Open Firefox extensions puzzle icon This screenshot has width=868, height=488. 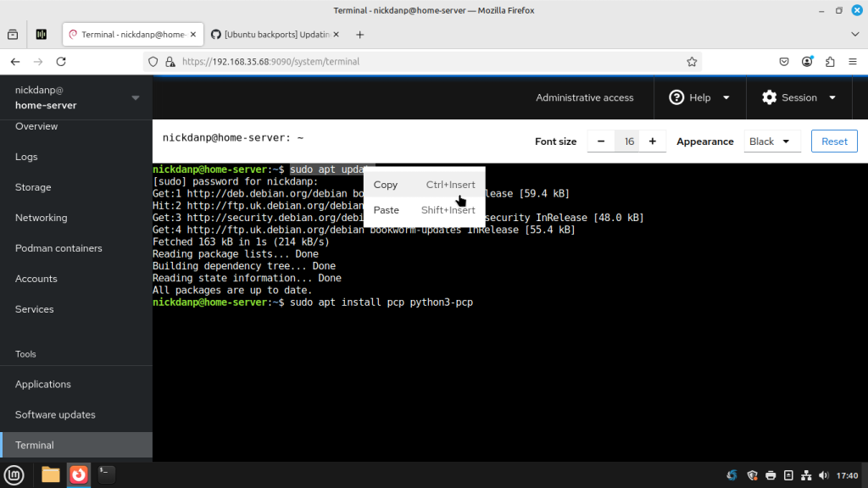pyautogui.click(x=830, y=62)
